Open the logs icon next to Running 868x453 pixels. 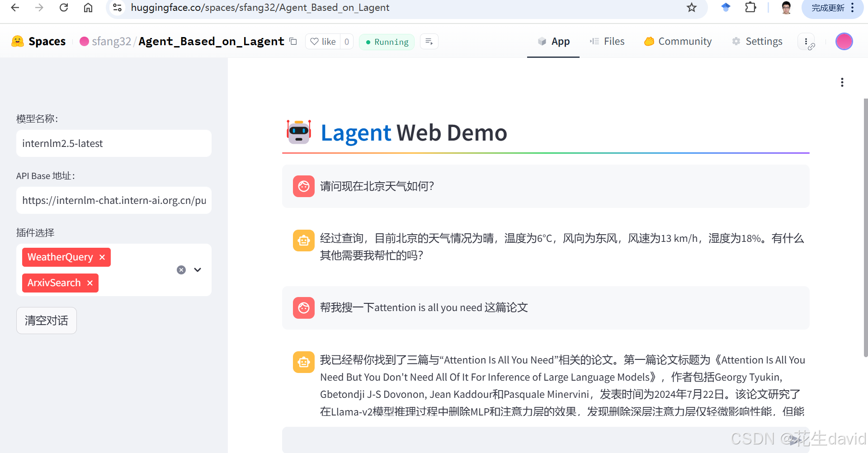429,42
